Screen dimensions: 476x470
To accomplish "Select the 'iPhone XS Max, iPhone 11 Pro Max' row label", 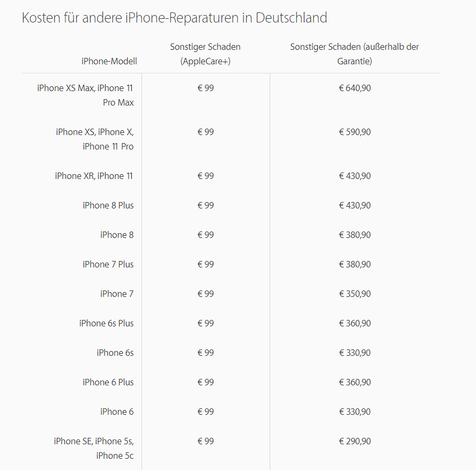I will (86, 95).
